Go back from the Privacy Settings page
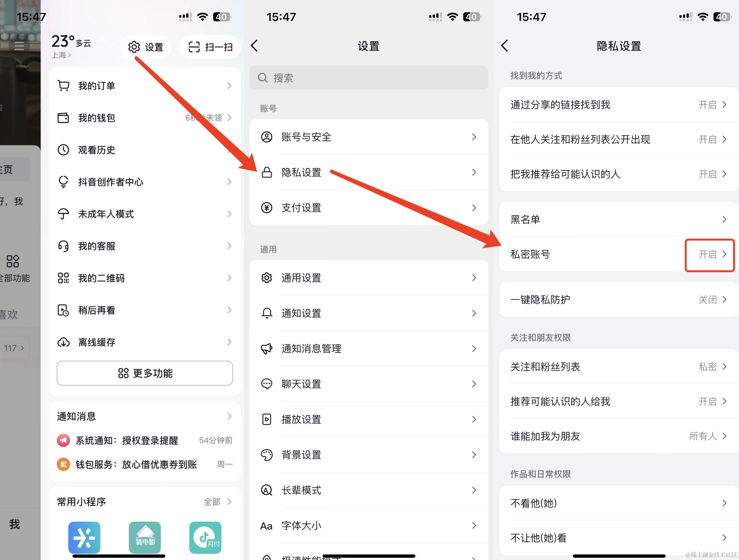The height and width of the screenshot is (560, 739). pyautogui.click(x=505, y=46)
